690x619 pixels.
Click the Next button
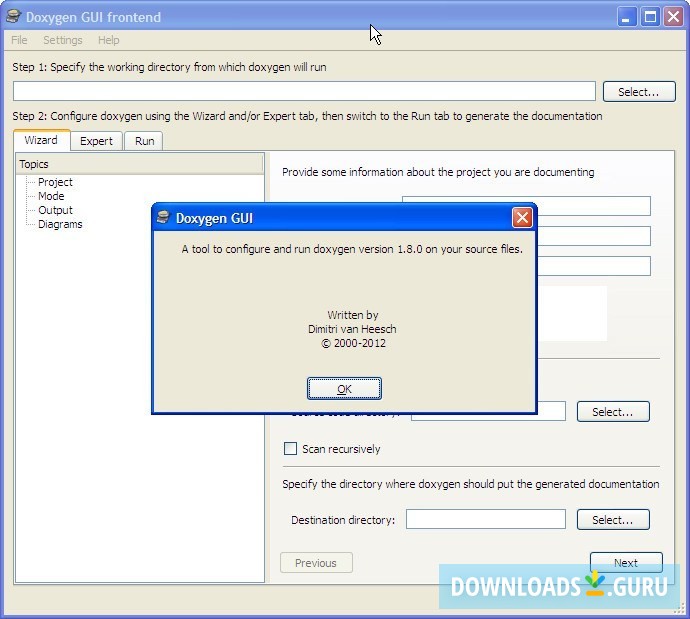click(626, 563)
